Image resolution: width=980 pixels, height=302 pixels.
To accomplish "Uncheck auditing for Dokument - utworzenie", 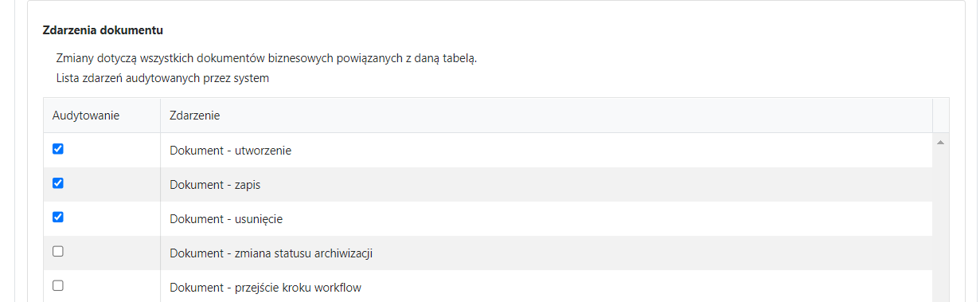I will (x=57, y=149).
